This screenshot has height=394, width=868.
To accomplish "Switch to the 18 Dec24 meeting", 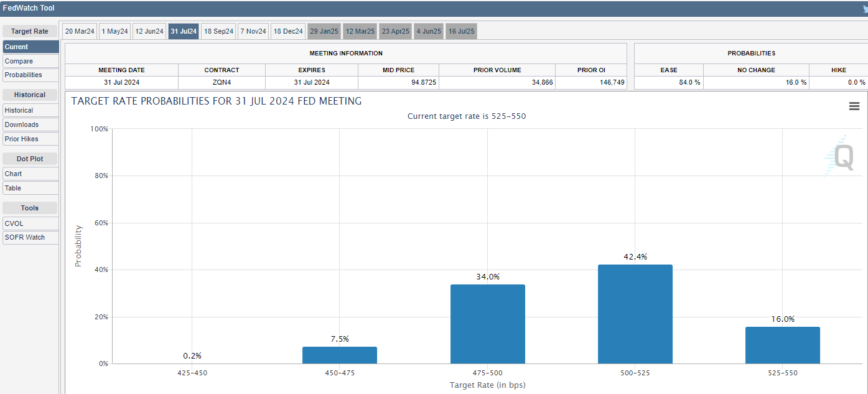I will [287, 30].
